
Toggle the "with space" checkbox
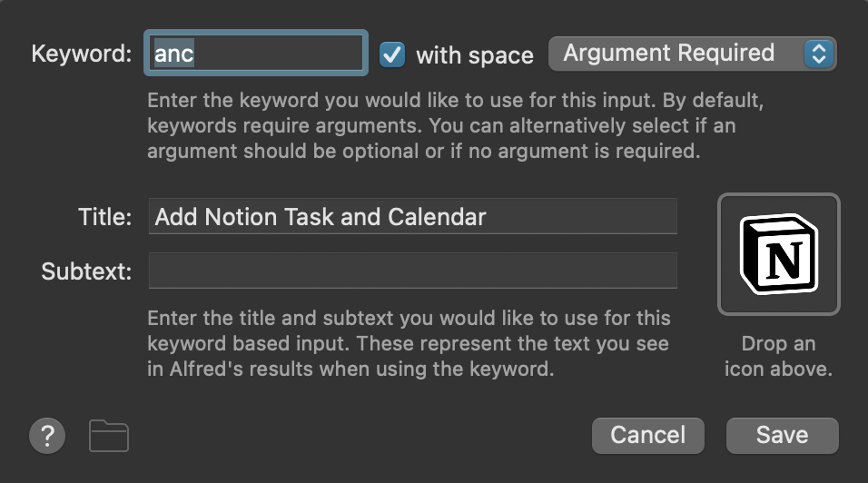pos(392,54)
